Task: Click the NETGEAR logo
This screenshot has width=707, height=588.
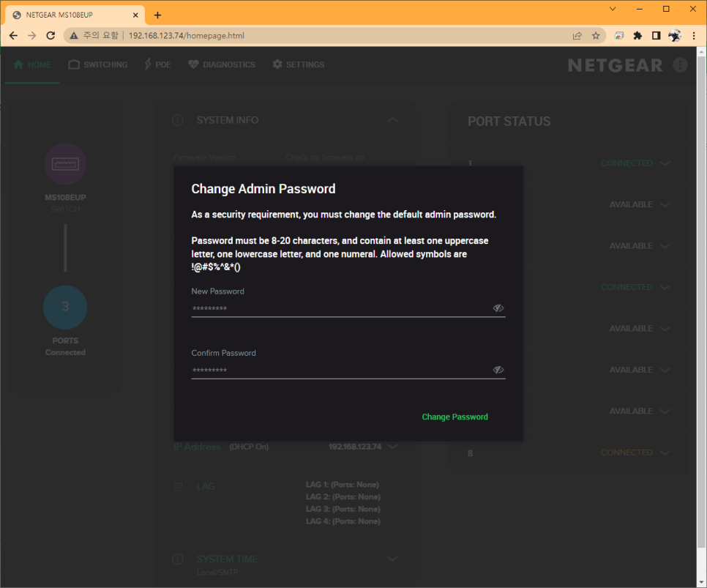Action: coord(616,65)
